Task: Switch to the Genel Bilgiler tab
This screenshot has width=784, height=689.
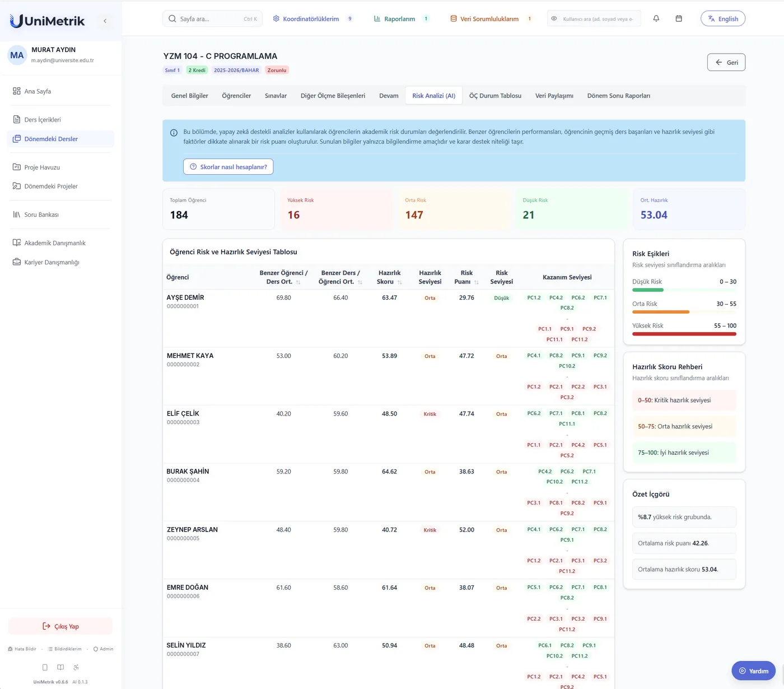Action: (x=190, y=96)
